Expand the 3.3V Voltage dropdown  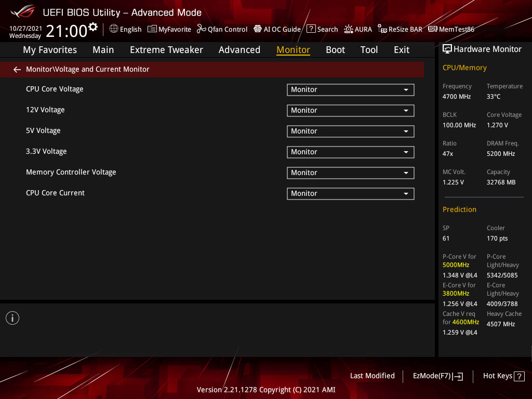[351, 152]
